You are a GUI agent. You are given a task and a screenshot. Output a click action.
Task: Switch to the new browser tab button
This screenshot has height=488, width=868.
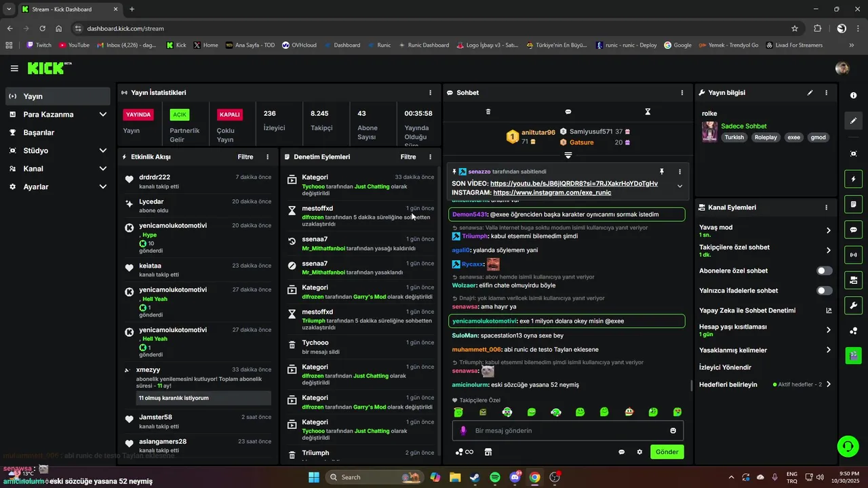132,9
